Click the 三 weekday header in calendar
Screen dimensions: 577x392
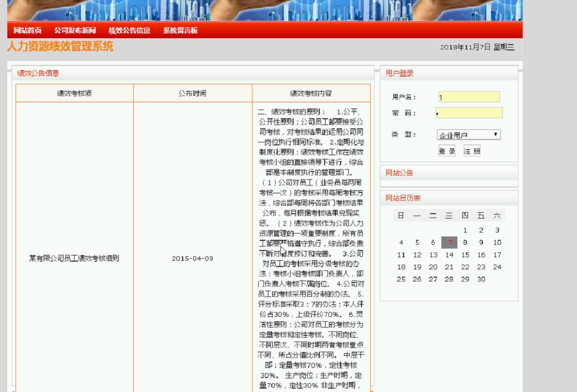(449, 215)
